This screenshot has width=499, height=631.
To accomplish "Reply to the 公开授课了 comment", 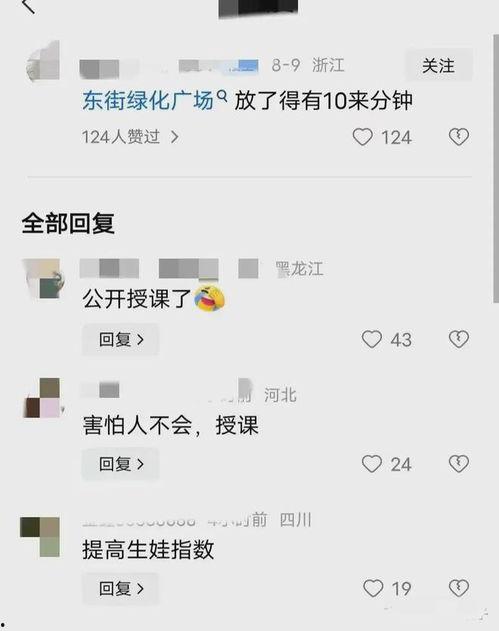I will (120, 340).
